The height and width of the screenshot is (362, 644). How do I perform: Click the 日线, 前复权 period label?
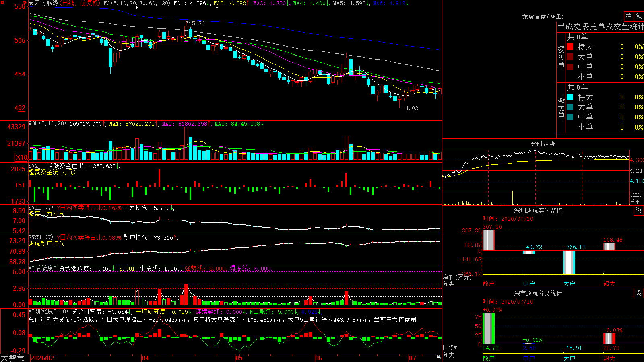coord(80,3)
